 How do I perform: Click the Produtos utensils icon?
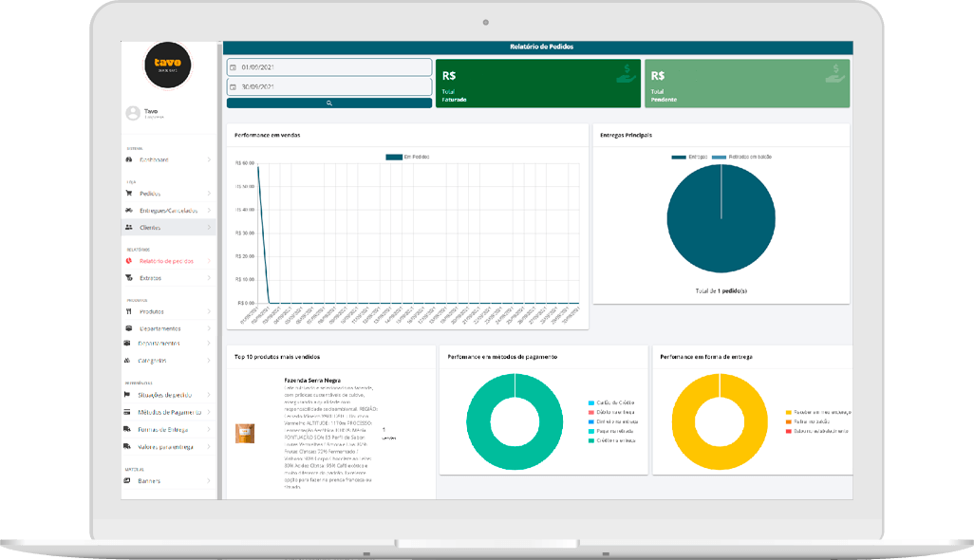click(x=128, y=311)
